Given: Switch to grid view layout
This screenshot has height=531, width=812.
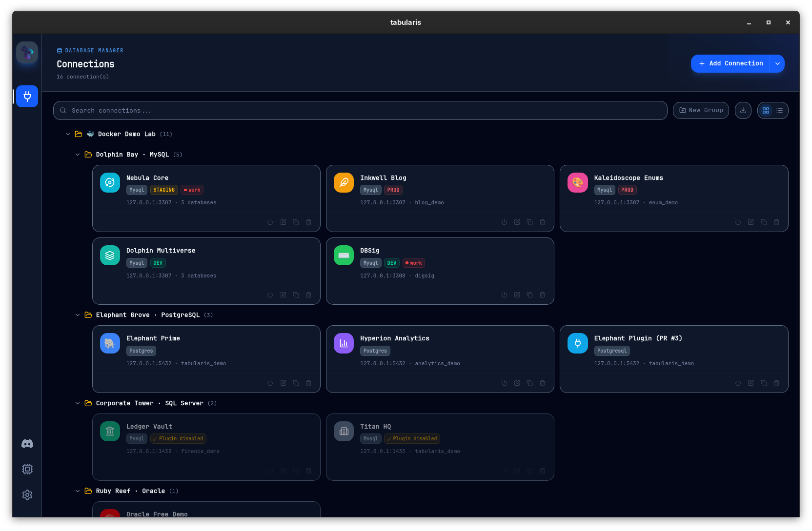Looking at the screenshot, I should (766, 111).
